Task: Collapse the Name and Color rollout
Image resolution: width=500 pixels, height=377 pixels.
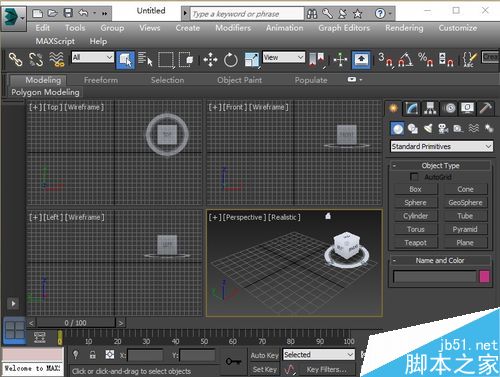Action: (x=394, y=260)
